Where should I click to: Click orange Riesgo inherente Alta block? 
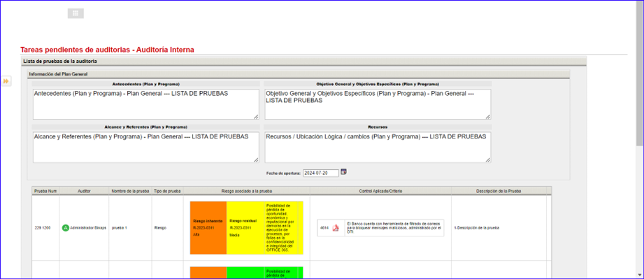tap(208, 228)
